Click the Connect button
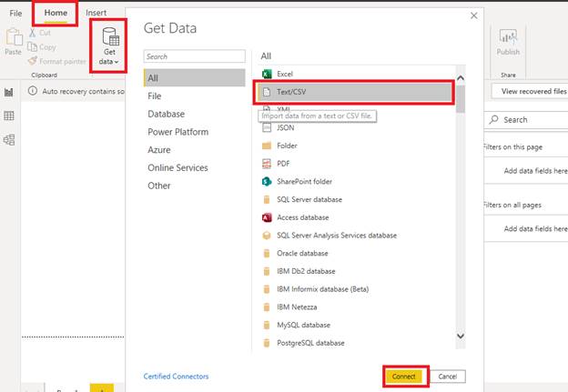Image resolution: width=568 pixels, height=392 pixels. tap(405, 376)
